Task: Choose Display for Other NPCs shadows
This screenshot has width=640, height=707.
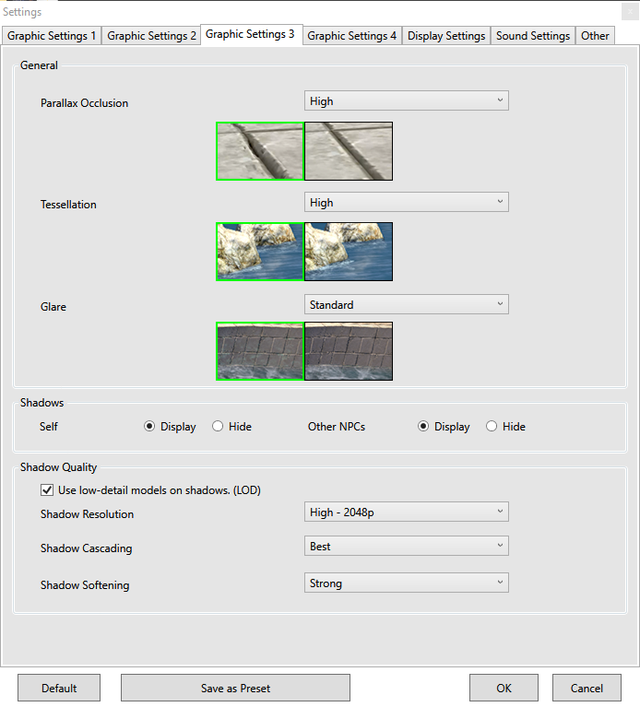Action: coord(424,427)
